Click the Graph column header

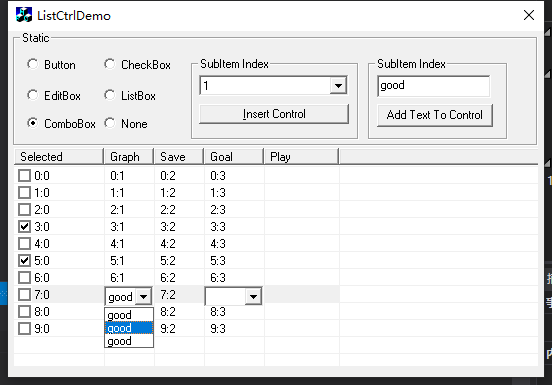(129, 157)
